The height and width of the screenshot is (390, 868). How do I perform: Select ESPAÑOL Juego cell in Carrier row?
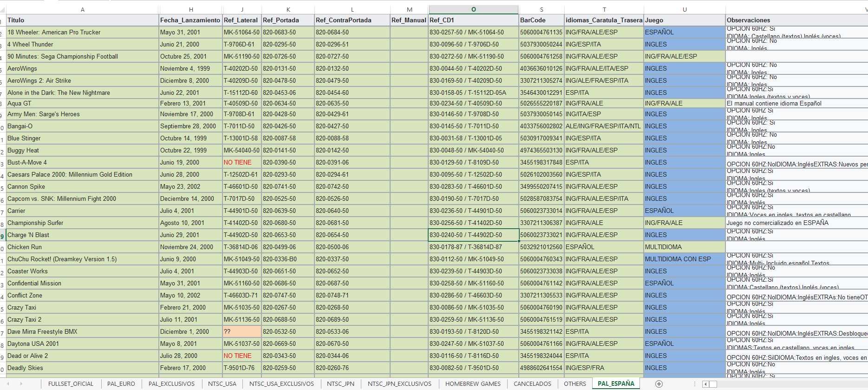coord(685,211)
